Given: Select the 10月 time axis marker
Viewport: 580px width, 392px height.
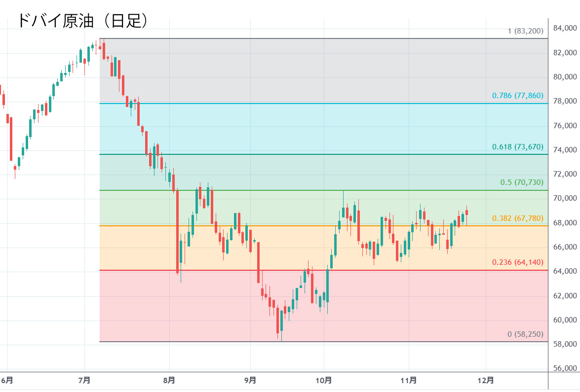Looking at the screenshot, I should (324, 380).
